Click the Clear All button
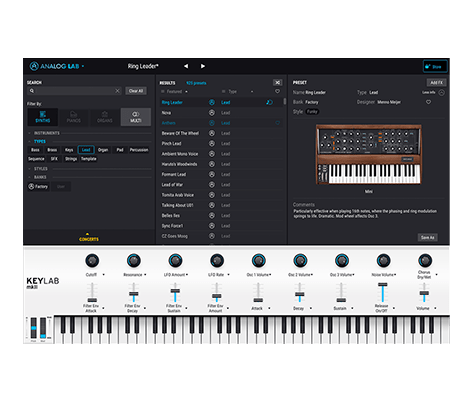 coord(136,91)
